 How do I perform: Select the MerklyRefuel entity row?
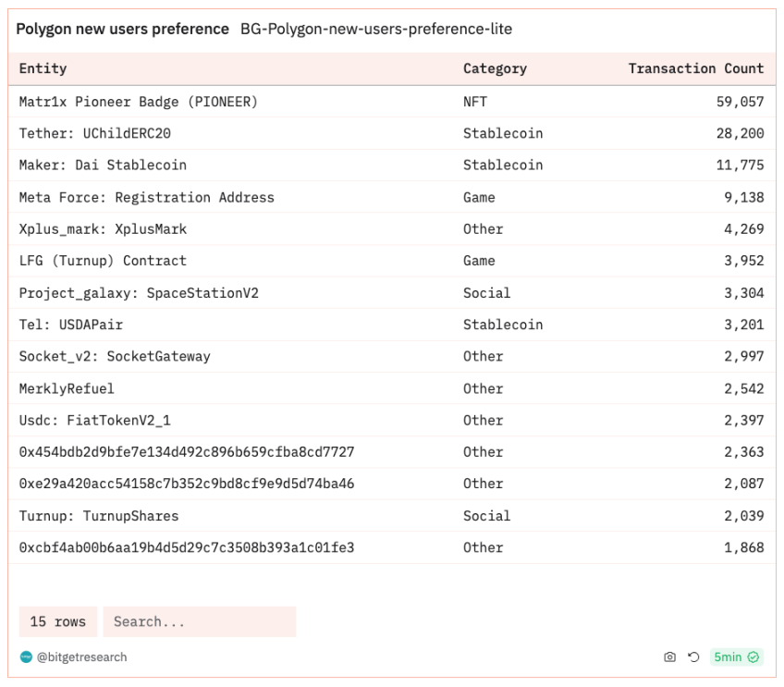392,388
